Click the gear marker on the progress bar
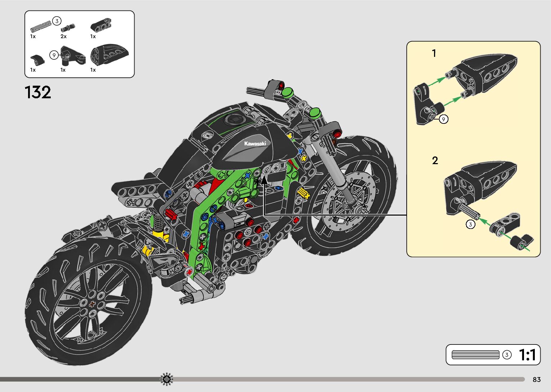 (x=167, y=379)
